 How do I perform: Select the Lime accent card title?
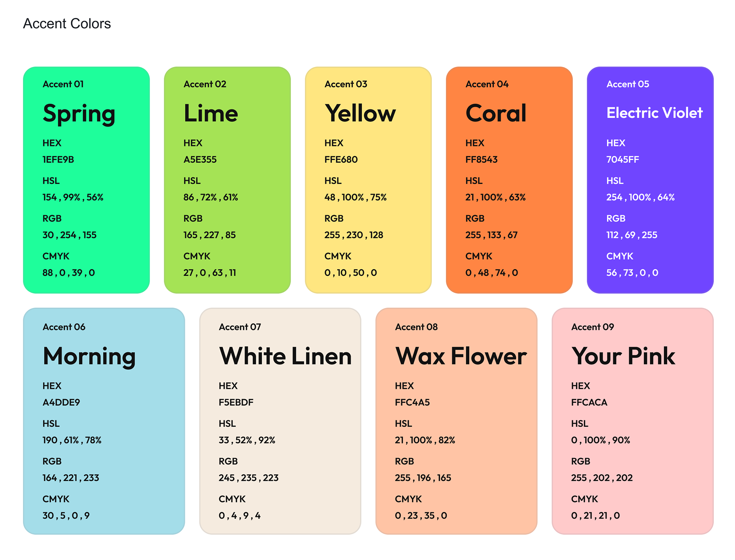pos(211,113)
